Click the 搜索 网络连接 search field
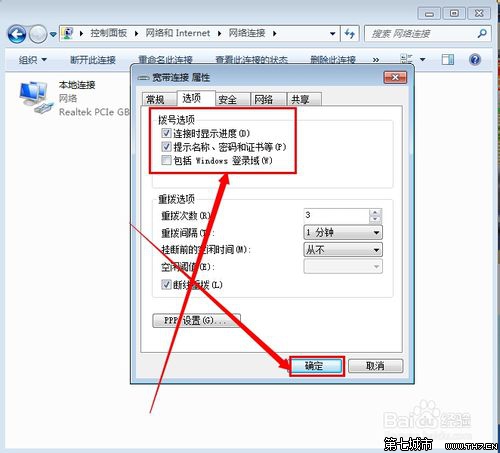Screen dimensions: 500x453 pyautogui.click(x=422, y=33)
